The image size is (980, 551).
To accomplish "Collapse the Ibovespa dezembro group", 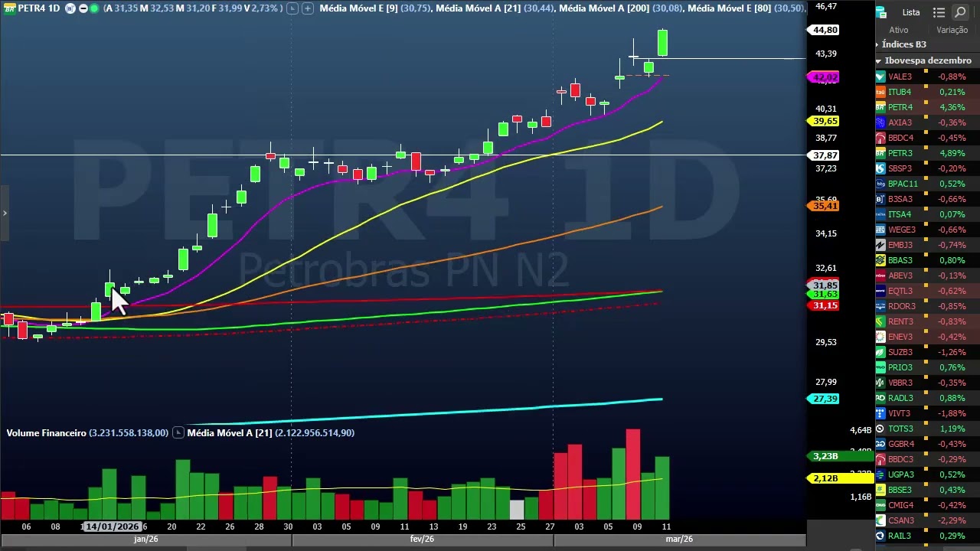I will (x=879, y=60).
